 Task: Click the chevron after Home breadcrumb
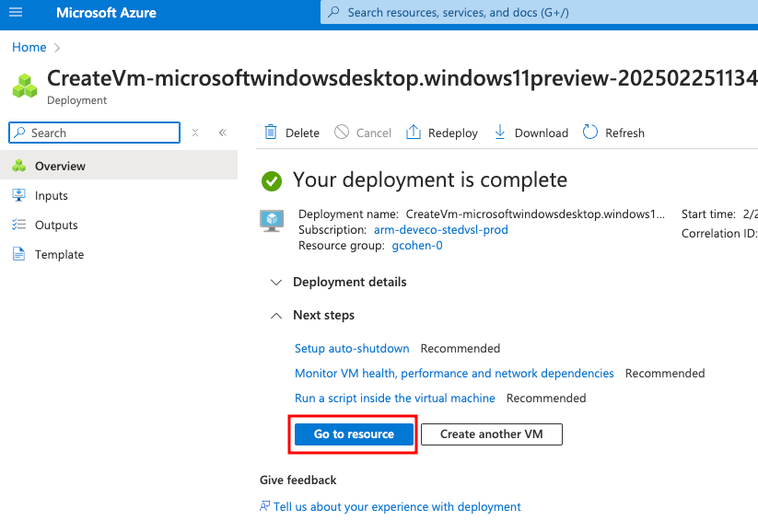pyautogui.click(x=57, y=47)
